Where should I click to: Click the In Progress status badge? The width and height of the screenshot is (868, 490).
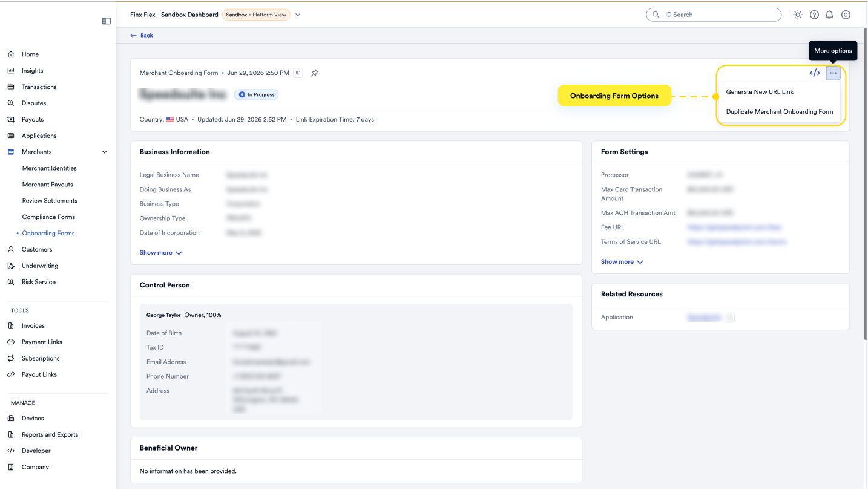pyautogui.click(x=257, y=95)
